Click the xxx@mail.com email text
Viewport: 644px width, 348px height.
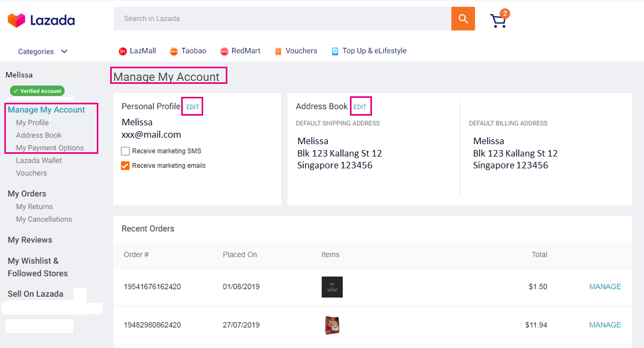[151, 135]
